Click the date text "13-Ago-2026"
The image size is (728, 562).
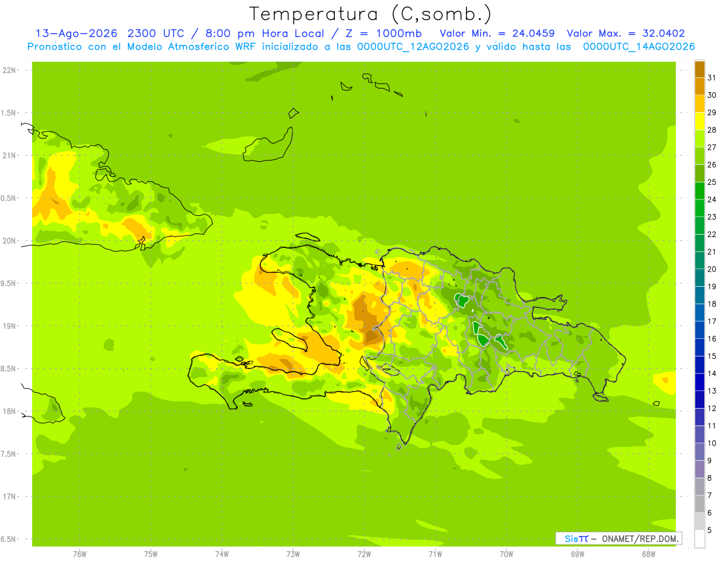click(x=76, y=33)
